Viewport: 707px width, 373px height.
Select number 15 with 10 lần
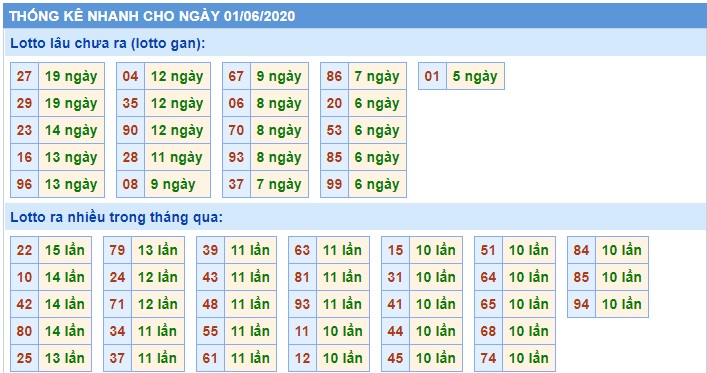coord(395,250)
